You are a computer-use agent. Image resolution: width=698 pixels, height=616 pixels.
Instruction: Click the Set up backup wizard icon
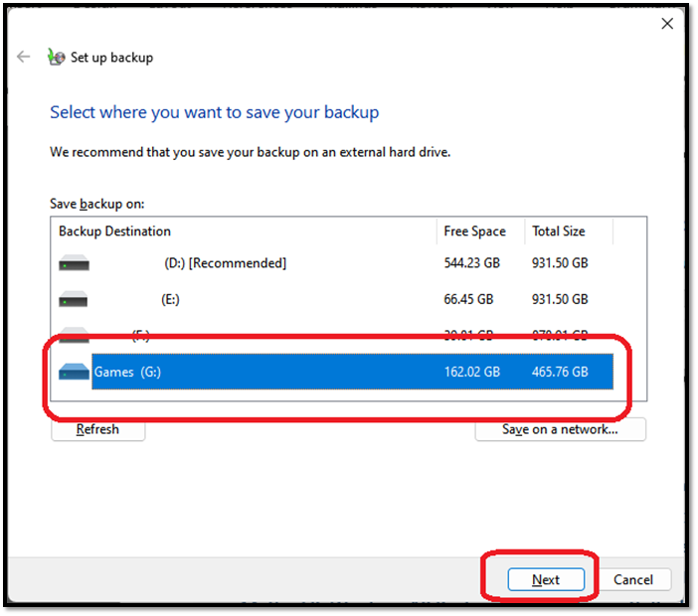click(57, 57)
